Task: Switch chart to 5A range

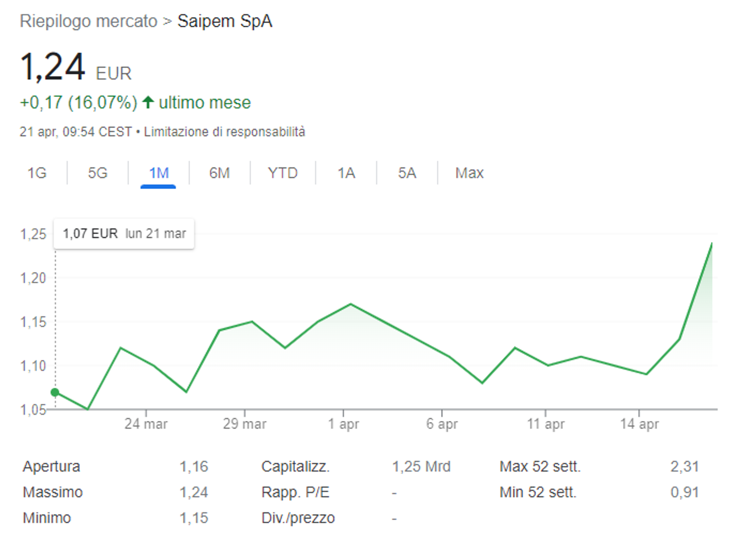Action: [407, 173]
